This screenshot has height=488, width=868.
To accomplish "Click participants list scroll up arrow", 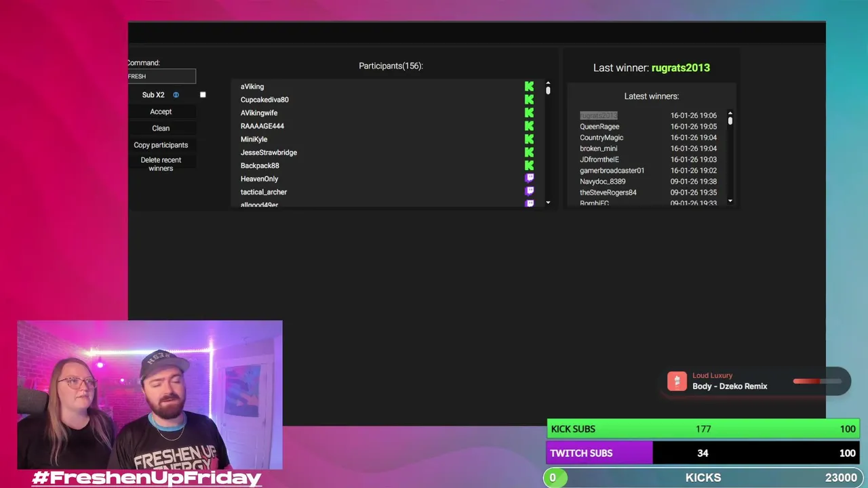I will (548, 84).
